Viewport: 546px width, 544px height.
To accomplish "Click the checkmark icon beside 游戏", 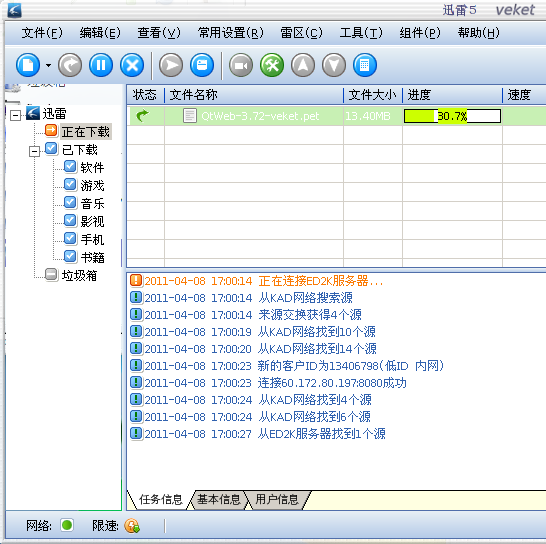I will point(70,185).
